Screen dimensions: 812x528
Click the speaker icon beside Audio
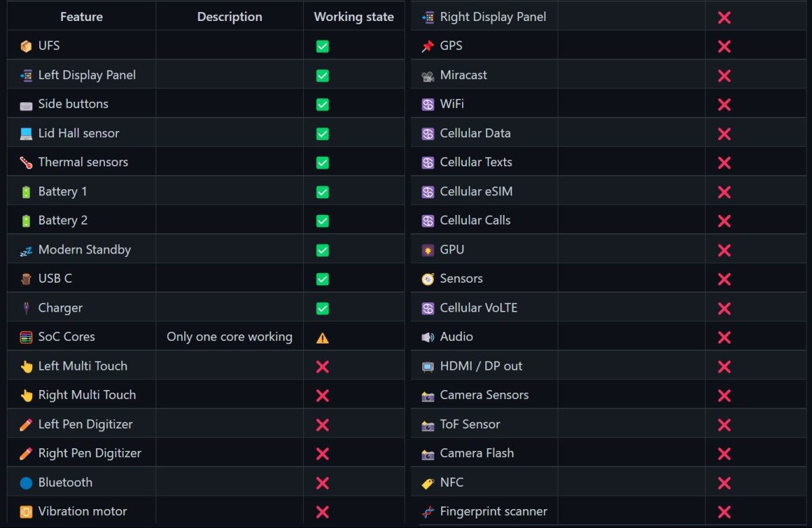point(428,337)
